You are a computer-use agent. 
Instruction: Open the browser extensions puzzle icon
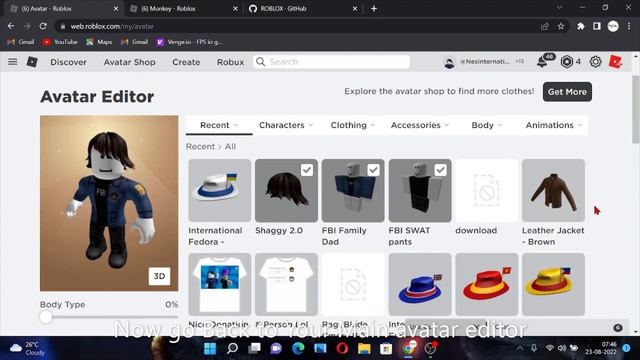(580, 26)
